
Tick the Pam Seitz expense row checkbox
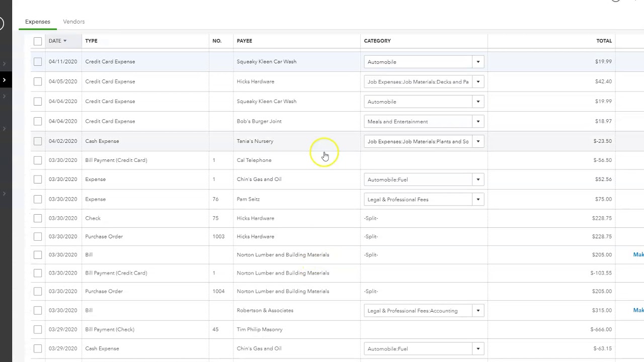pos(38,199)
